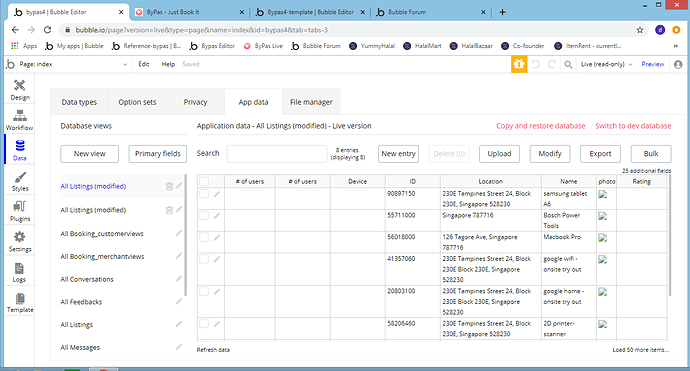Toggle the select-all header checkbox

click(204, 181)
